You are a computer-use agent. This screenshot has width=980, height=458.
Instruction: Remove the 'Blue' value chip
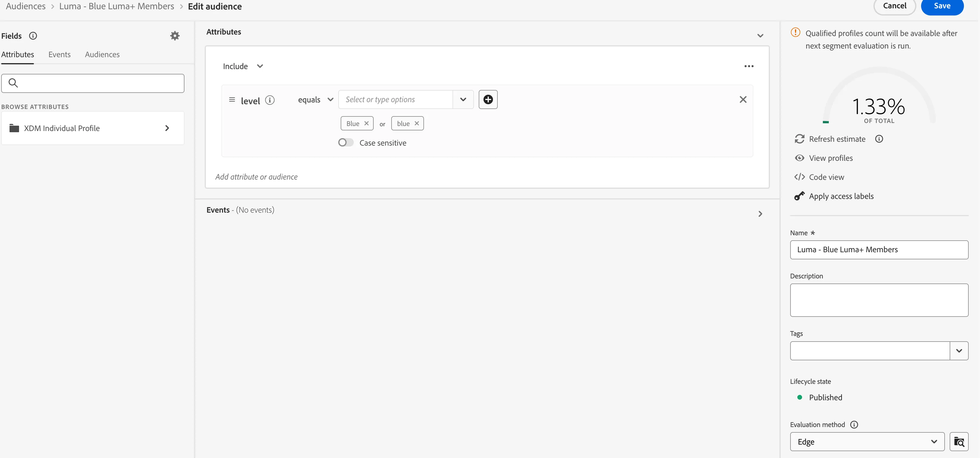click(366, 123)
